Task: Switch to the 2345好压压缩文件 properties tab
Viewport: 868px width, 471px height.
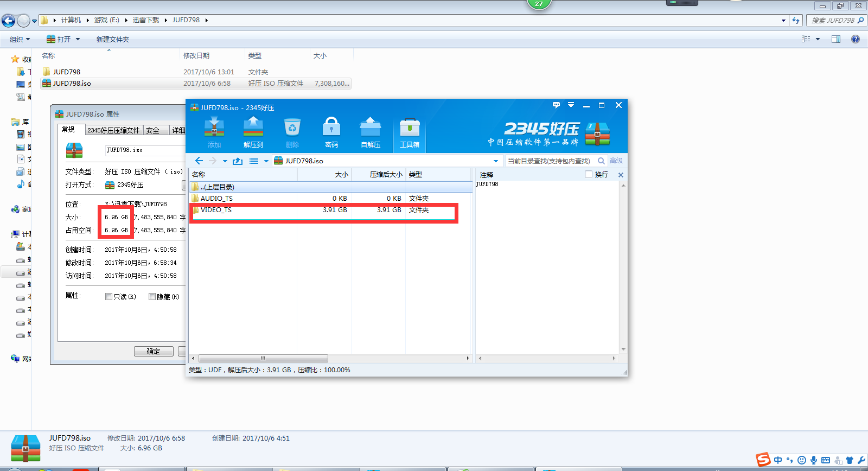Action: (114, 130)
